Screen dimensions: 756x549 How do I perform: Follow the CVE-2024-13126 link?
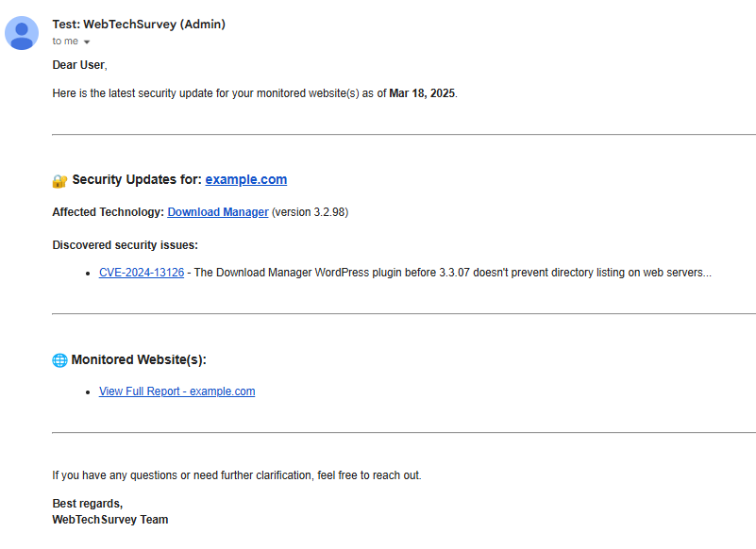pyautogui.click(x=142, y=273)
